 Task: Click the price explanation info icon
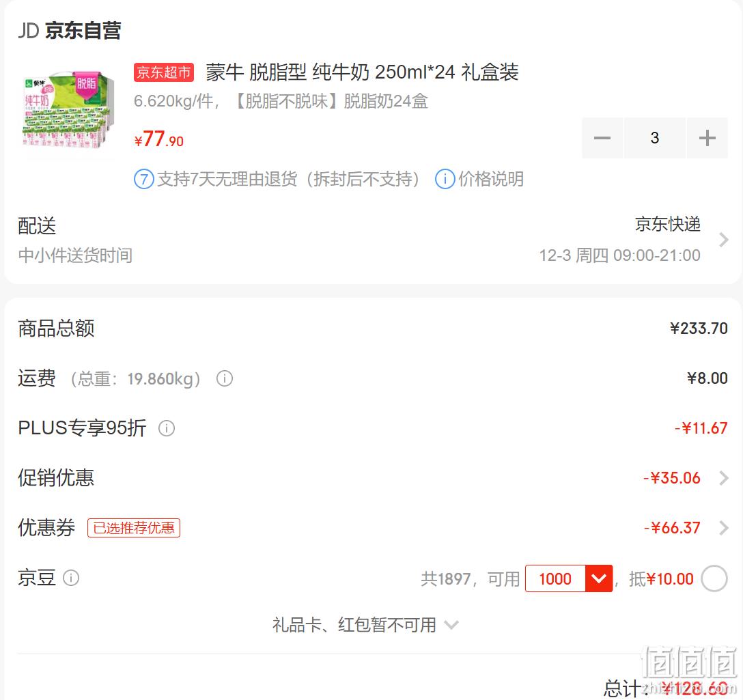(x=445, y=179)
